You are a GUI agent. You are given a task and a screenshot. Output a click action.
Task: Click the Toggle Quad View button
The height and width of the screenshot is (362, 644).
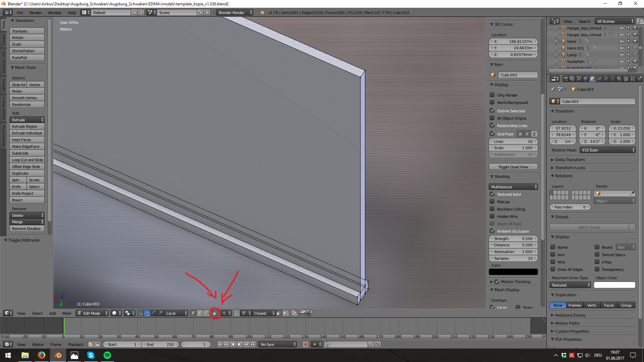click(x=513, y=167)
